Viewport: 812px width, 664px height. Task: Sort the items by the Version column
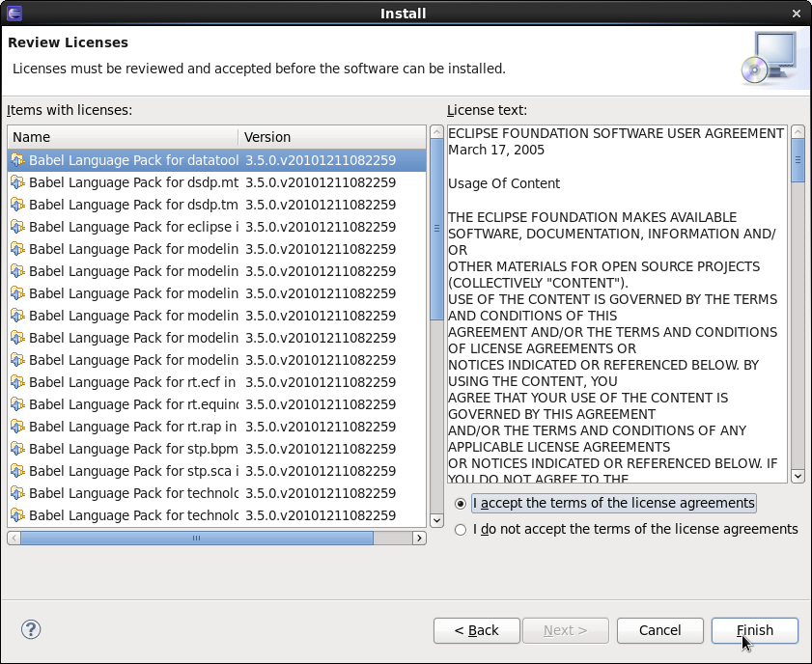[332, 137]
